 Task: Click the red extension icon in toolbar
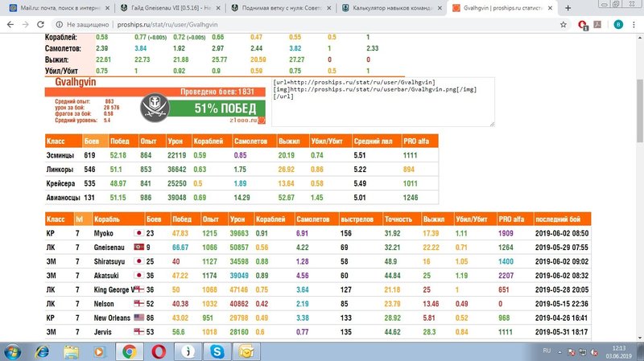583,25
